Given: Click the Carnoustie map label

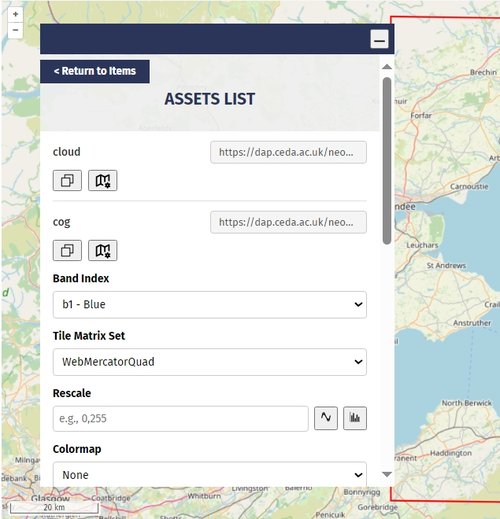Looking at the screenshot, I should [469, 186].
